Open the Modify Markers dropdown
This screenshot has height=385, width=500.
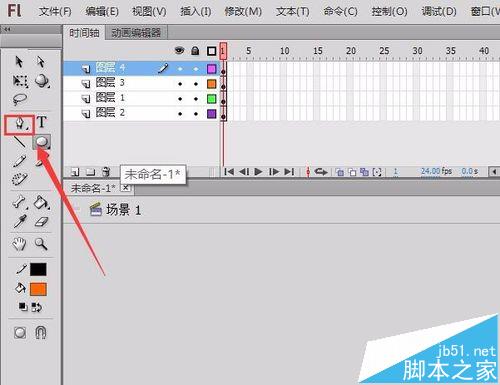click(x=377, y=172)
